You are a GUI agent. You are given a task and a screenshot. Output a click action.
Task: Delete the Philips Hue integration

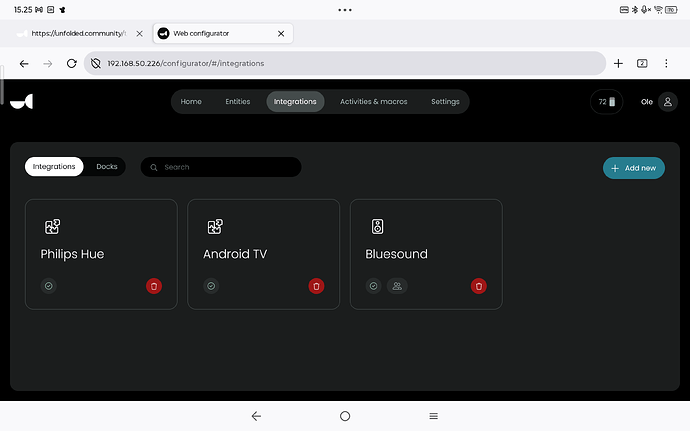click(154, 286)
